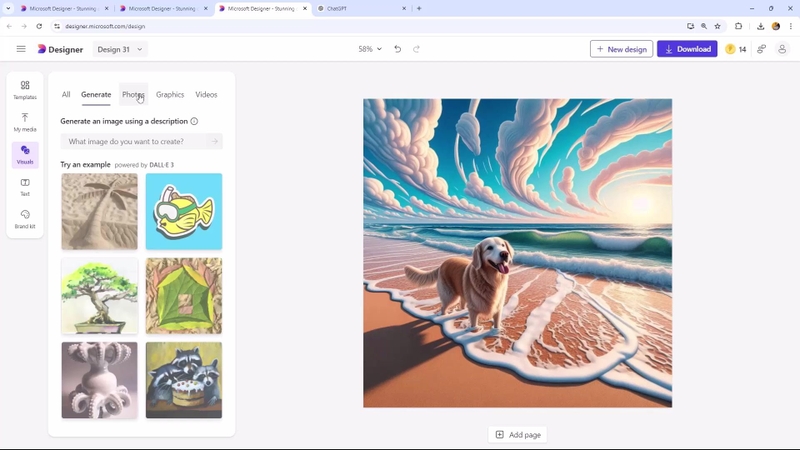800x450 pixels.
Task: Open the share icon in header
Action: pos(761,49)
